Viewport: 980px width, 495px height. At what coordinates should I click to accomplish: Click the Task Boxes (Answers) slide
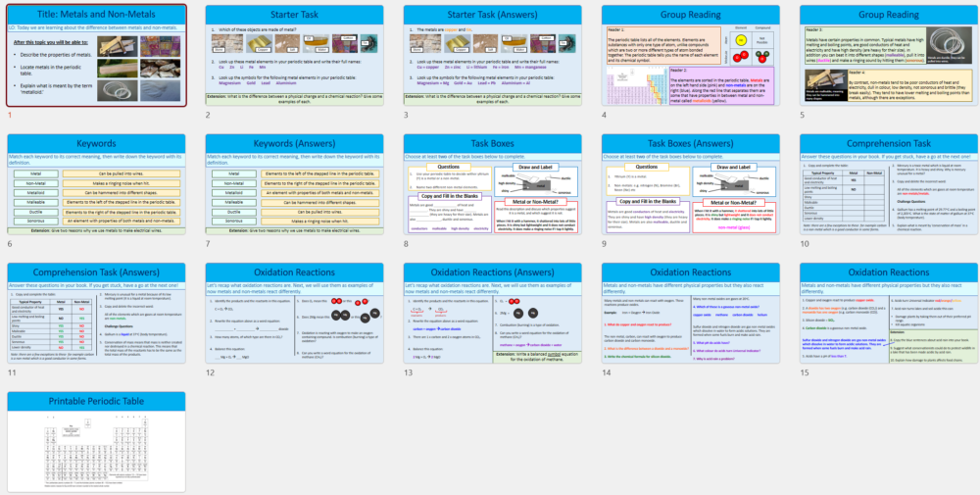pos(689,183)
